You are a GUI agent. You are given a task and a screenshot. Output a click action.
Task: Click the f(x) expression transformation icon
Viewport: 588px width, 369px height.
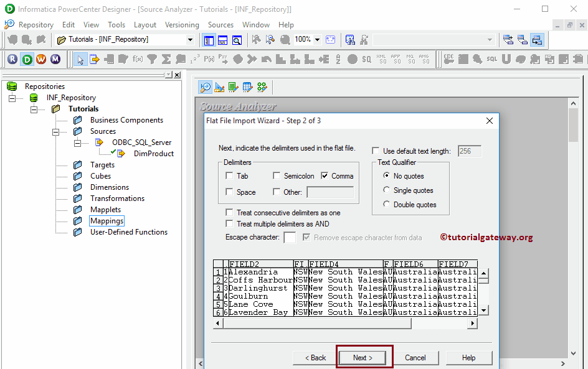138,59
